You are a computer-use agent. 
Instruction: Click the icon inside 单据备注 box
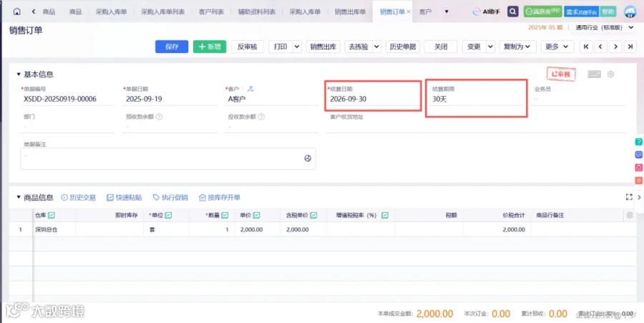point(308,158)
